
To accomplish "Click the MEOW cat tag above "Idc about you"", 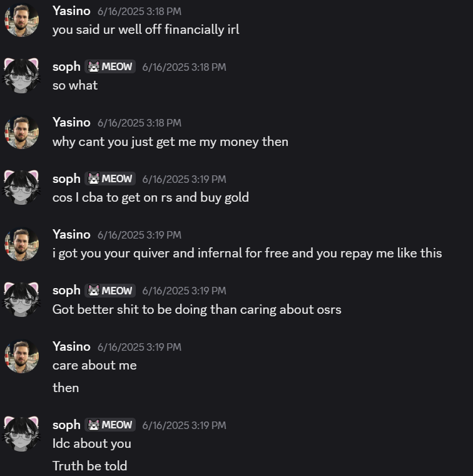I will (110, 425).
